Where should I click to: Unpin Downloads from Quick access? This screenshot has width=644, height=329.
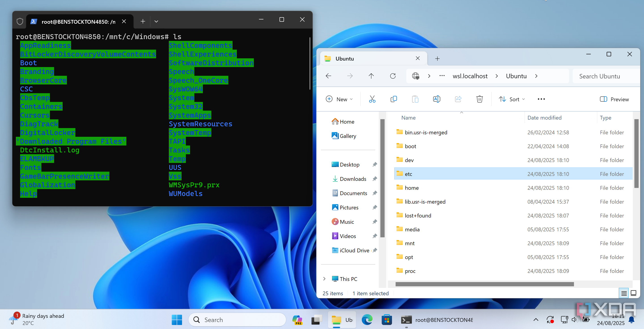[x=375, y=179]
